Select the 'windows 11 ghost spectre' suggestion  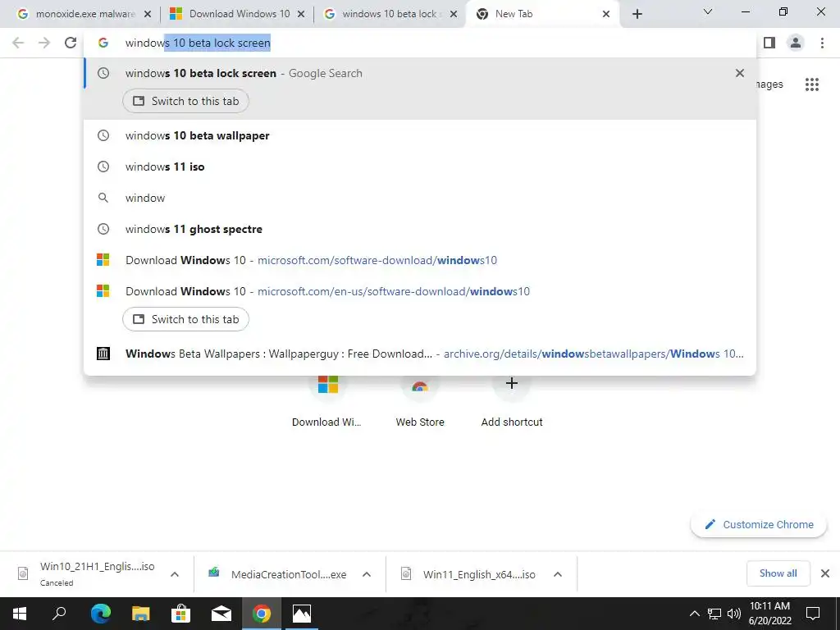(x=420, y=229)
